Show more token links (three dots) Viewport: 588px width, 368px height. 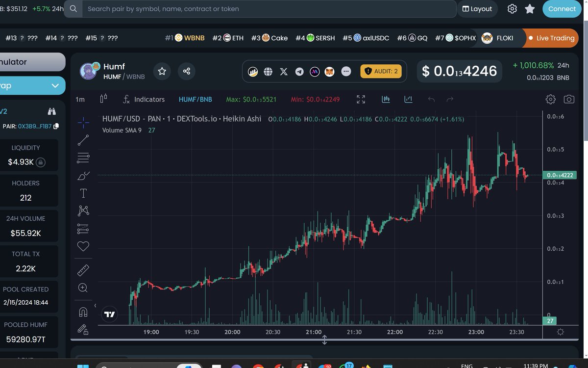click(x=346, y=72)
